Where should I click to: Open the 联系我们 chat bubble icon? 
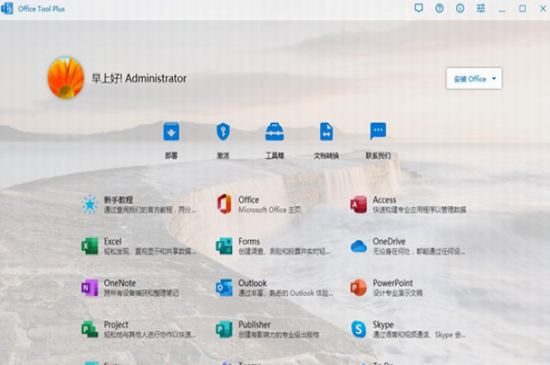[378, 132]
